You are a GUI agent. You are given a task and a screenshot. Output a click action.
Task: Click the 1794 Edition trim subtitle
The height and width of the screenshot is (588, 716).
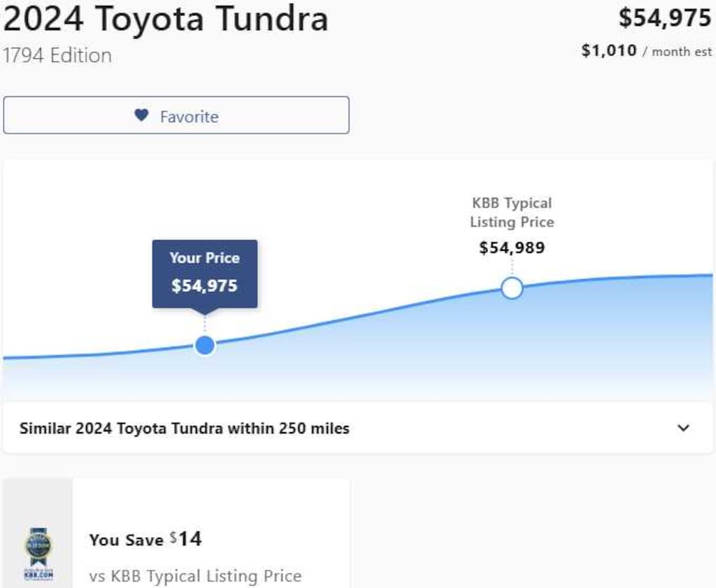pyautogui.click(x=57, y=56)
